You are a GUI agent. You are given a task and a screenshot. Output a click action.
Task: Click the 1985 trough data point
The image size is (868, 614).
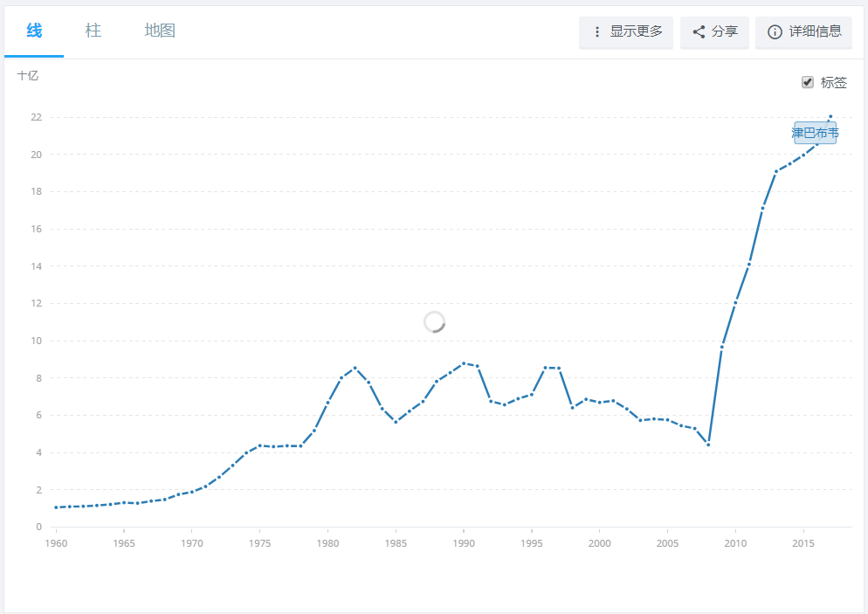(x=396, y=422)
